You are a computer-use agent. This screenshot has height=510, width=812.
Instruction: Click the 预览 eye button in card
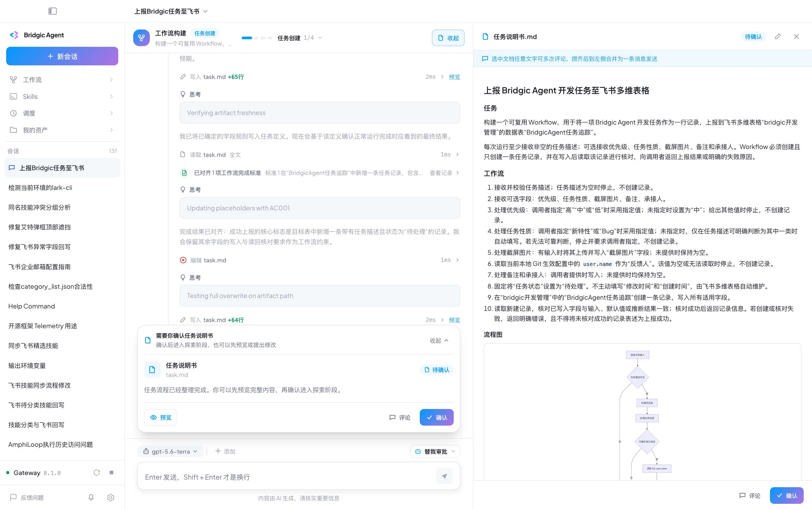[161, 417]
